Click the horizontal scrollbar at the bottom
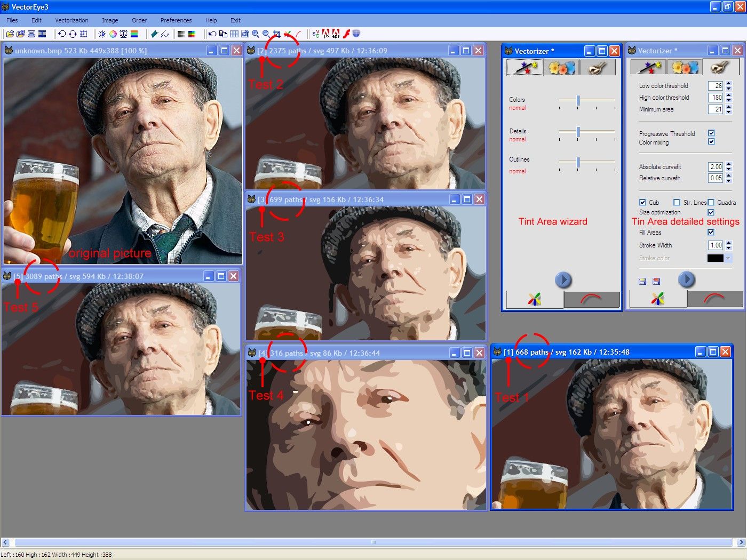Image resolution: width=747 pixels, height=560 pixels. (x=373, y=542)
